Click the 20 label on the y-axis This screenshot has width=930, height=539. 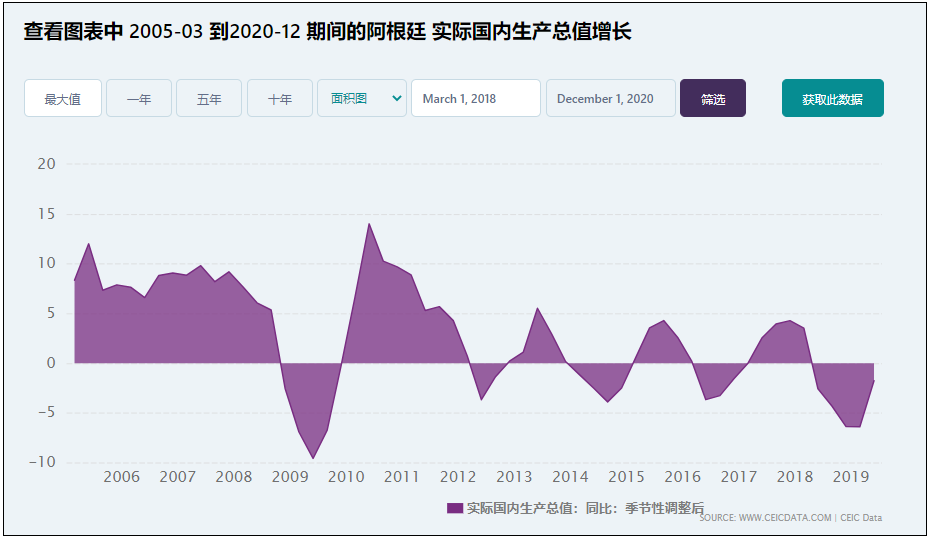[46, 164]
